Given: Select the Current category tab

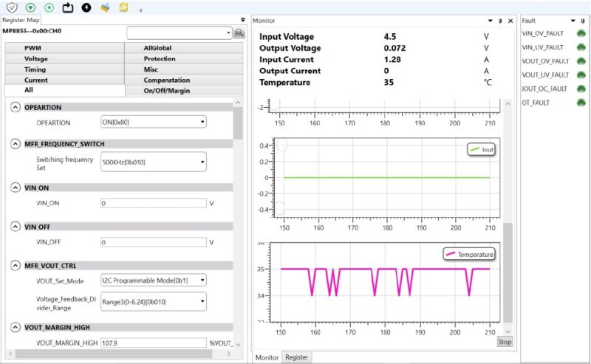Looking at the screenshot, I should [x=64, y=80].
